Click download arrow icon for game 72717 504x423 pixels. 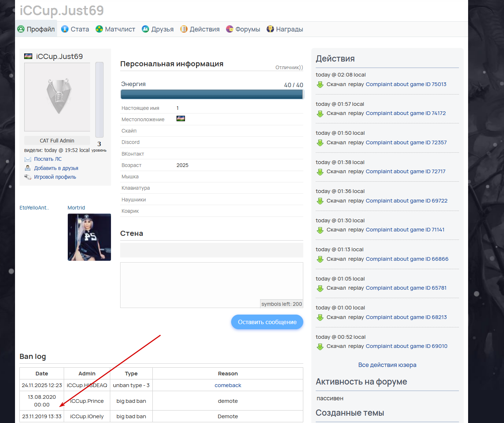tap(320, 172)
